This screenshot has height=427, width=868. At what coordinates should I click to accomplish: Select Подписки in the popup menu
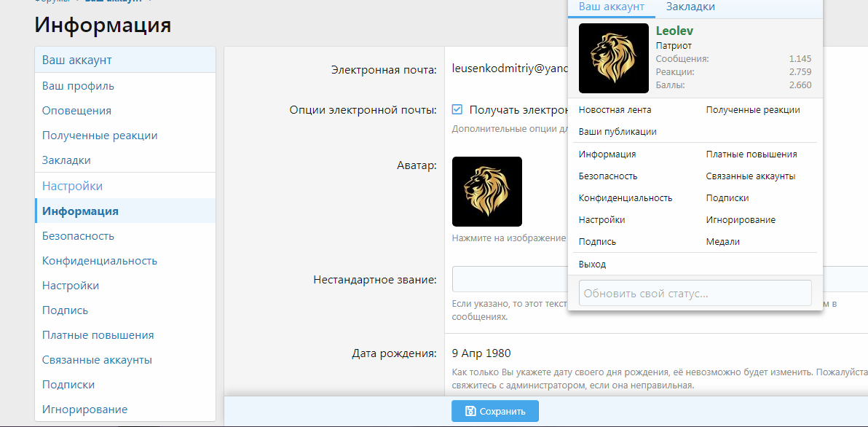click(x=727, y=197)
